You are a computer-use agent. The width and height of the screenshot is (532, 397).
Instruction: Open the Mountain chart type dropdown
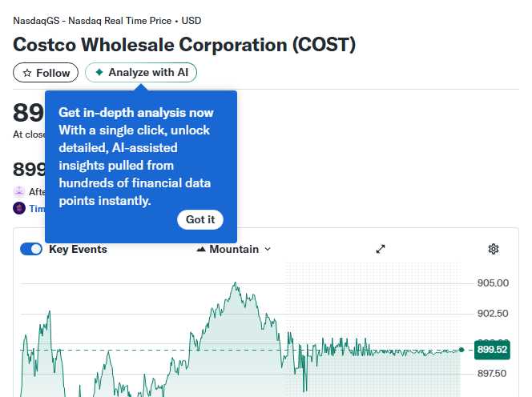(x=233, y=249)
